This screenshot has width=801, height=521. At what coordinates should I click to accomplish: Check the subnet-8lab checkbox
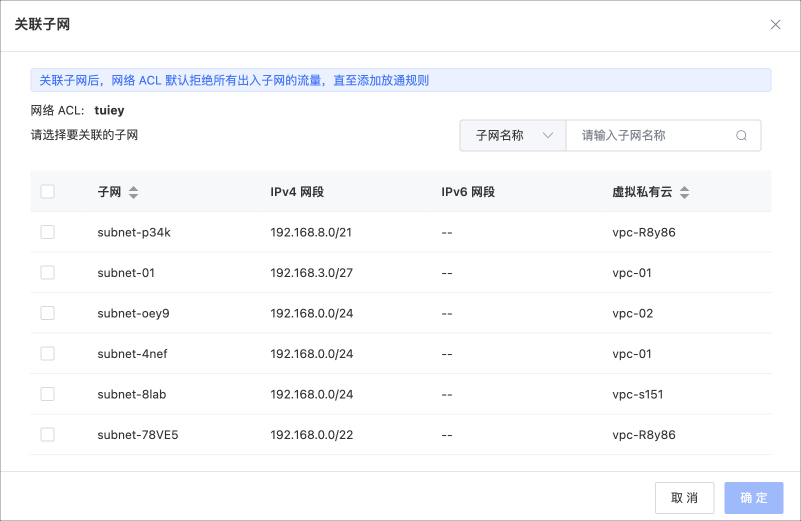click(x=47, y=394)
